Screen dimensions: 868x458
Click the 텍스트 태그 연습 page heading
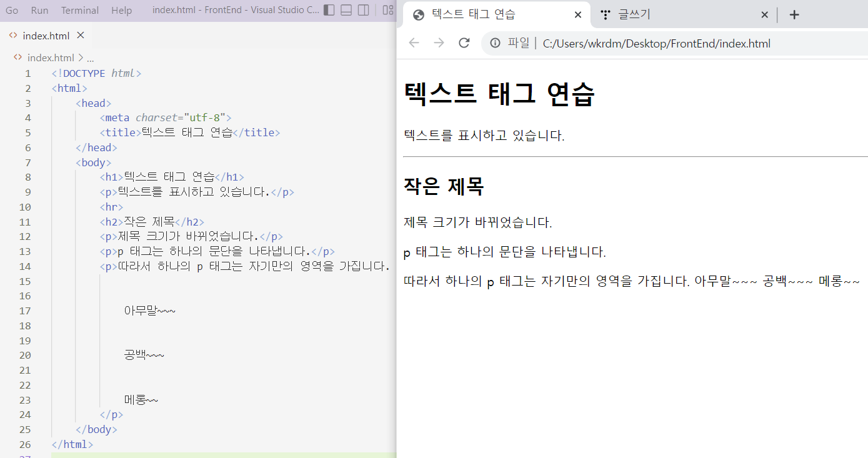499,94
